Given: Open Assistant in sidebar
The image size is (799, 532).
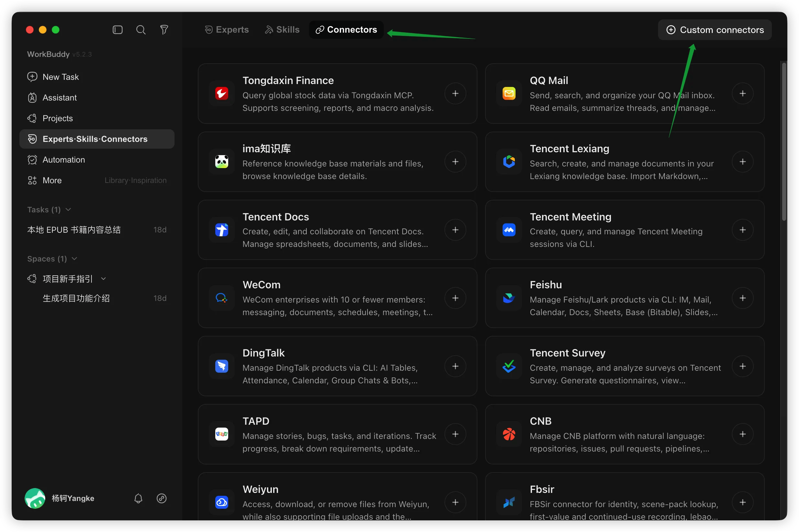Looking at the screenshot, I should point(97,98).
